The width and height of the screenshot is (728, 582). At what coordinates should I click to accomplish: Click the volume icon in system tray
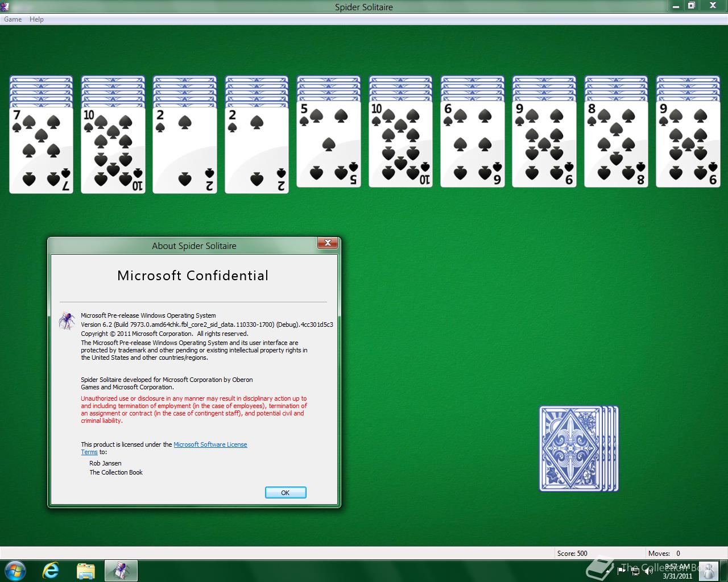point(648,571)
